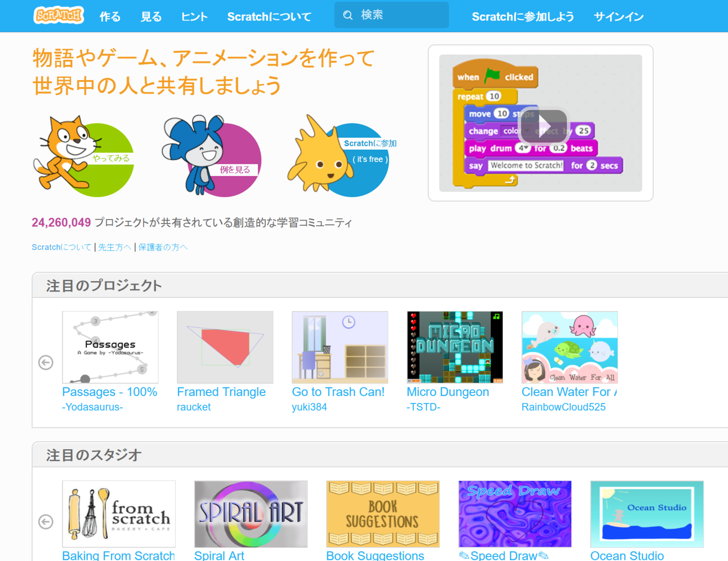Screen dimensions: 728x561
Task: Click the blue character 例を見る circle
Action: (x=211, y=156)
